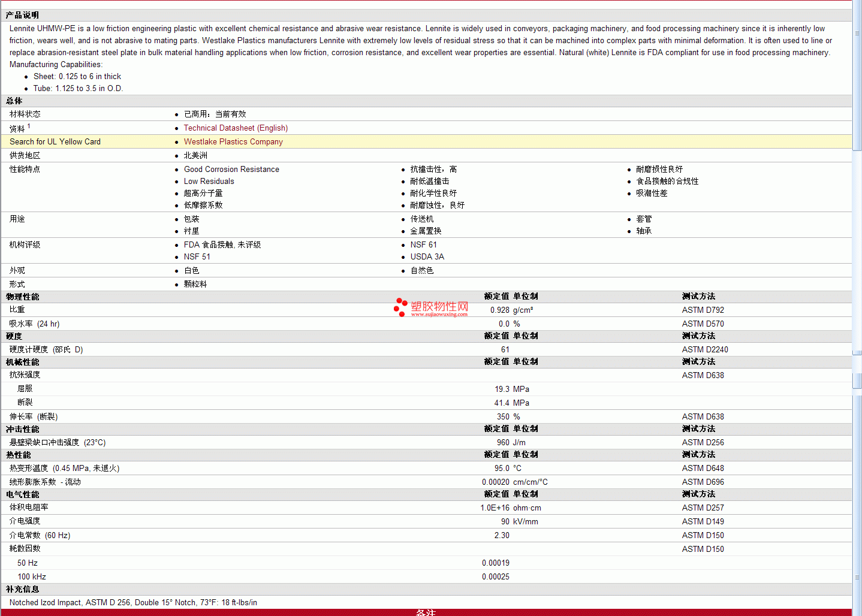Click the 0.00025 value at 100 kHz
The image size is (862, 616).
496,576
